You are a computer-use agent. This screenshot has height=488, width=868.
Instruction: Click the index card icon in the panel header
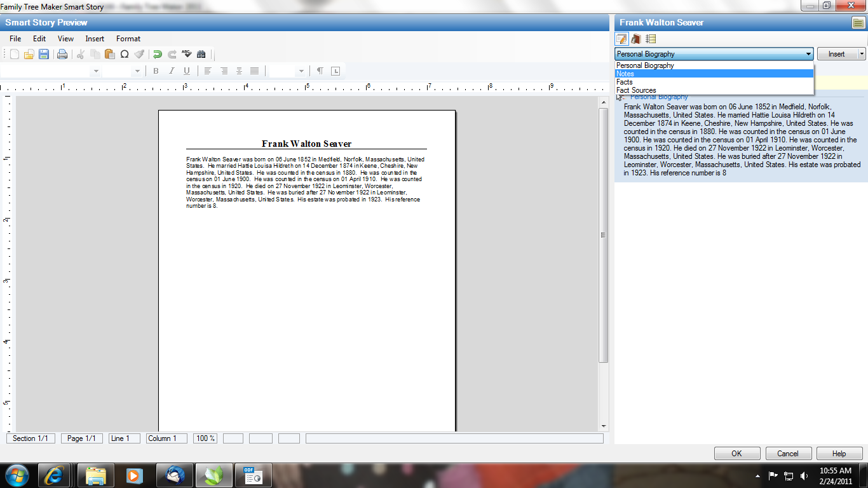[858, 23]
